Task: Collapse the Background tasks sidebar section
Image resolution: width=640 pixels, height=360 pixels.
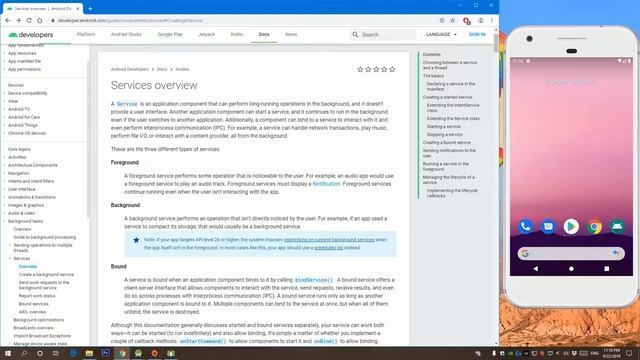Action: click(5, 221)
